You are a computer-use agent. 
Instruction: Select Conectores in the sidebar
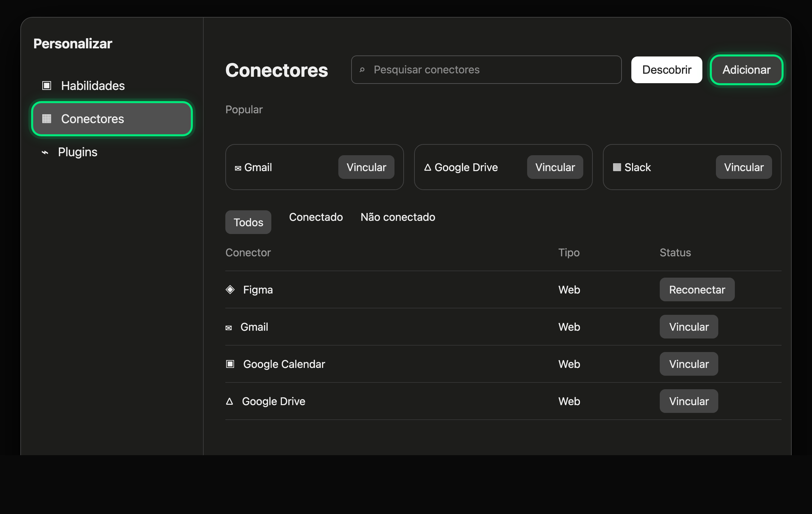[112, 119]
